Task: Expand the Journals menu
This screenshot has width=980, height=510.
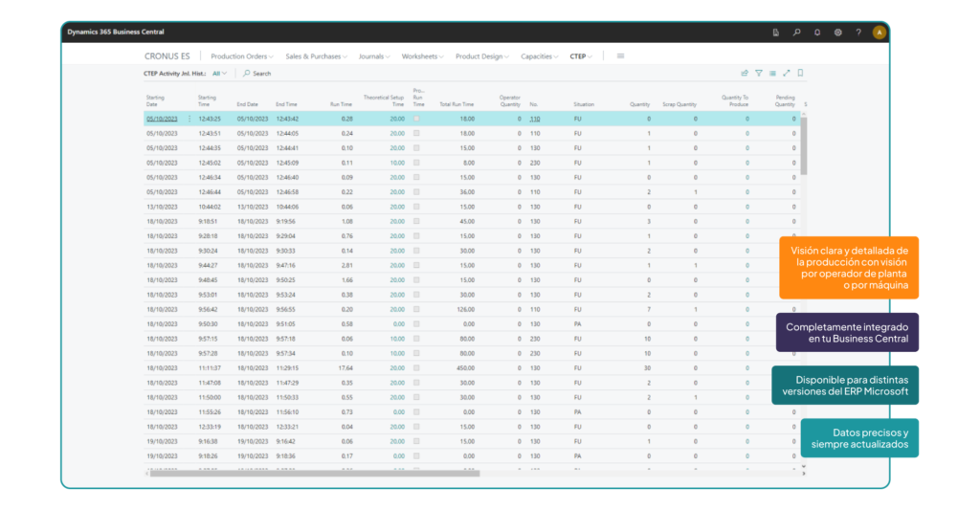Action: coord(374,56)
